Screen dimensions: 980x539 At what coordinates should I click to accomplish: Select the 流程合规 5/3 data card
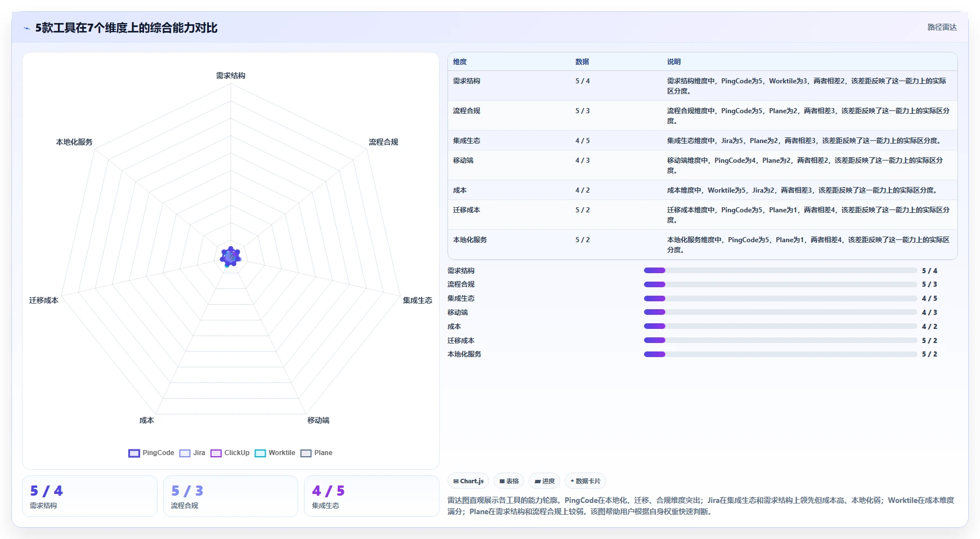coord(231,496)
